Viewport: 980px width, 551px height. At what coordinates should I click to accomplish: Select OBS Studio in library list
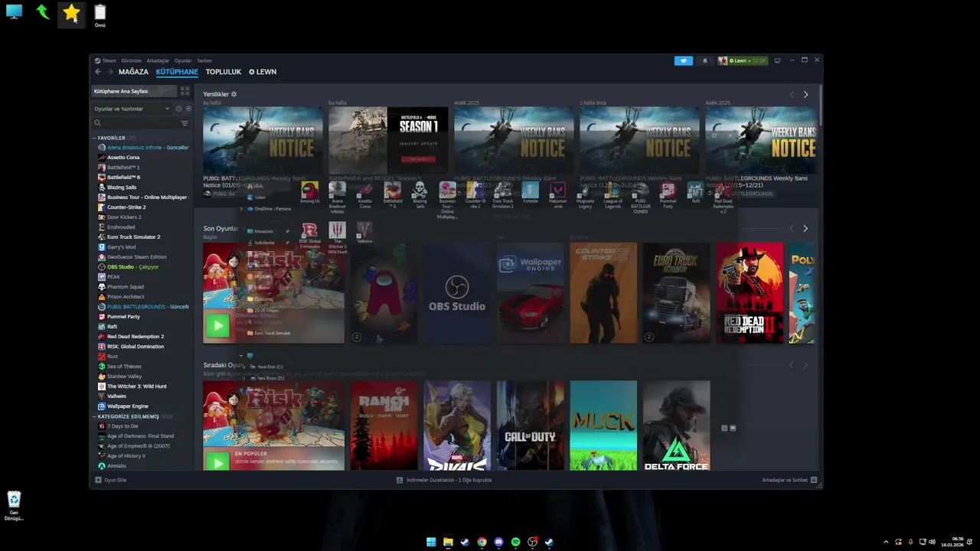132,267
